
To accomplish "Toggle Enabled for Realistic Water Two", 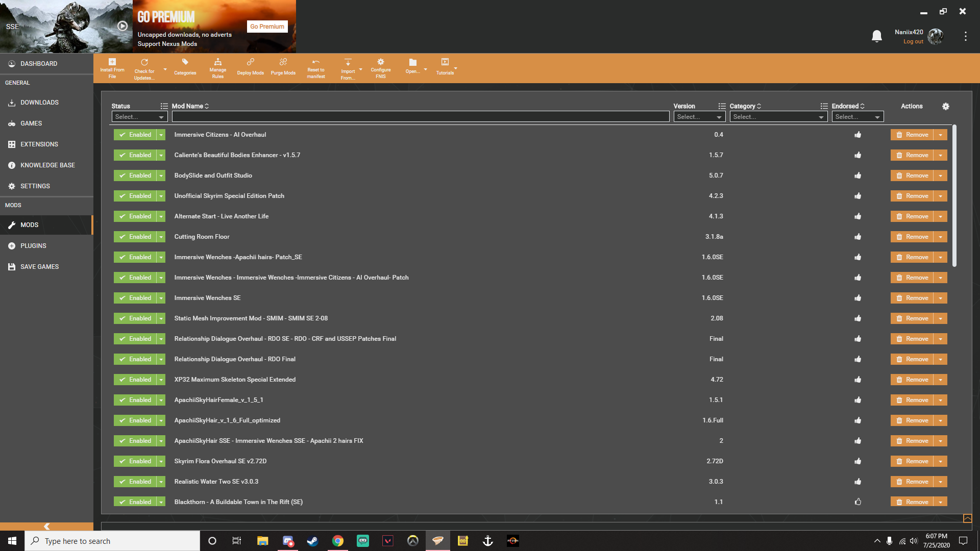I will coord(135,482).
